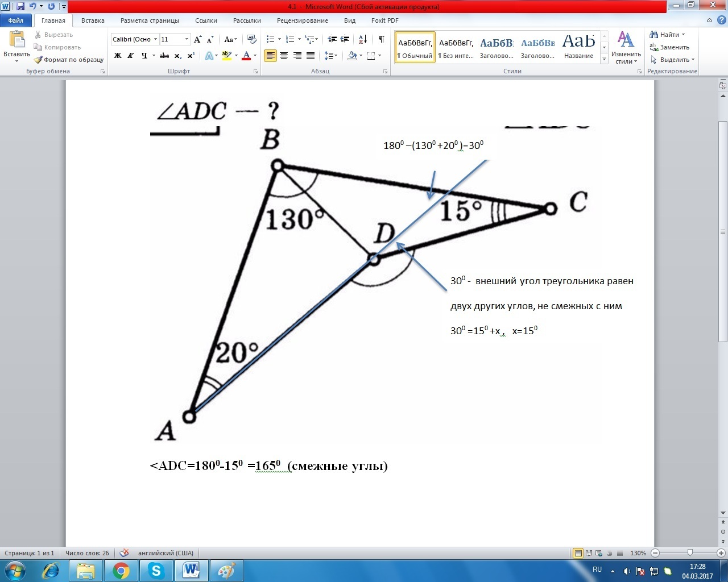Click the Sort A-Z icon
This screenshot has width=728, height=582.
click(x=362, y=39)
